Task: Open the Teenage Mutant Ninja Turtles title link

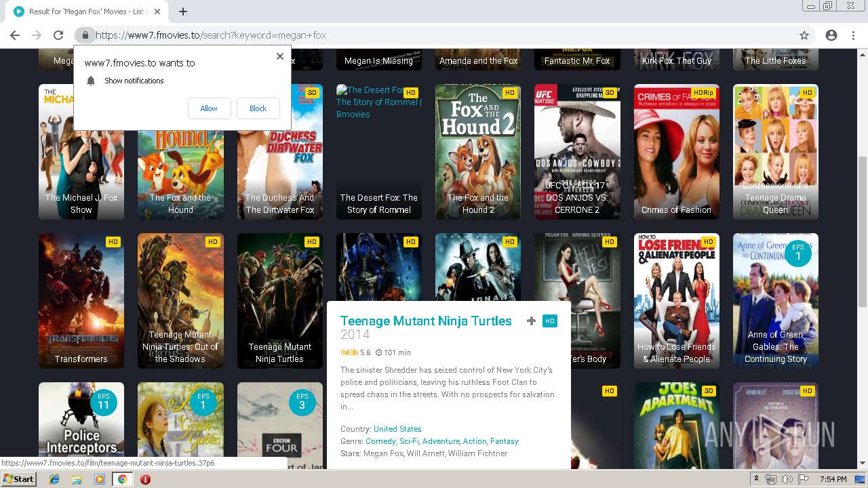Action: (x=426, y=321)
